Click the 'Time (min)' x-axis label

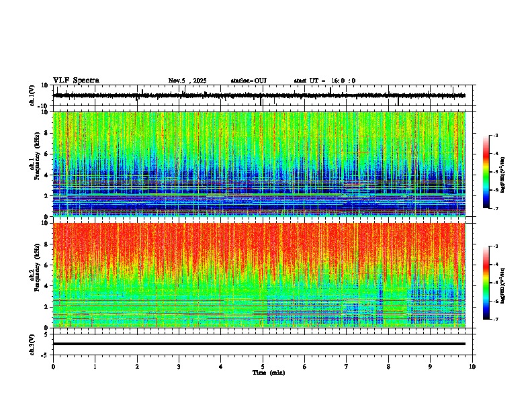[269, 373]
